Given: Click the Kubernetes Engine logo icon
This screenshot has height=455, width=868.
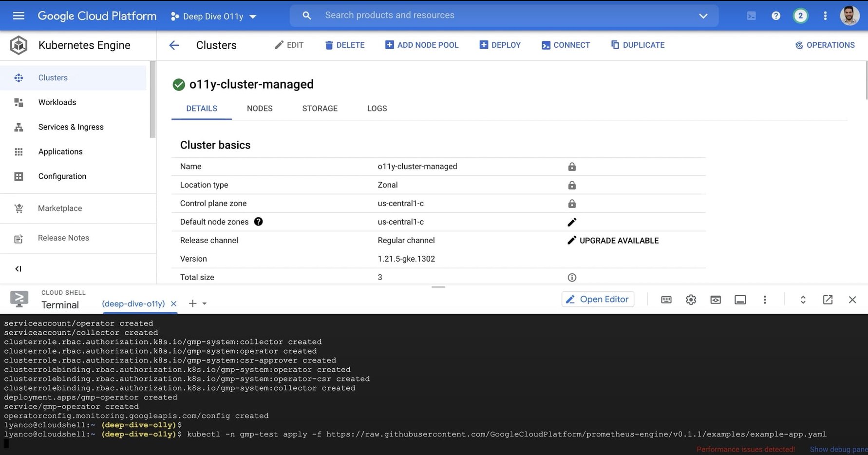Looking at the screenshot, I should click(x=19, y=45).
